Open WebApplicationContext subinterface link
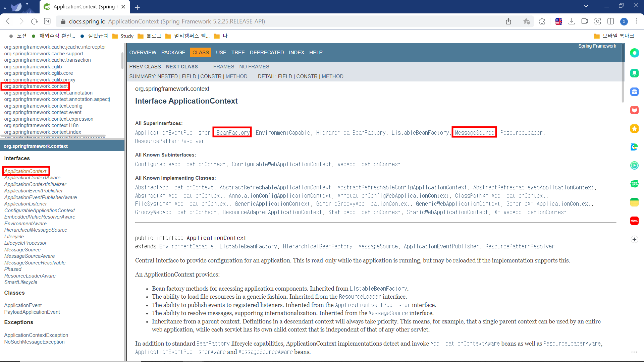Image resolution: width=644 pixels, height=362 pixels. pyautogui.click(x=369, y=164)
